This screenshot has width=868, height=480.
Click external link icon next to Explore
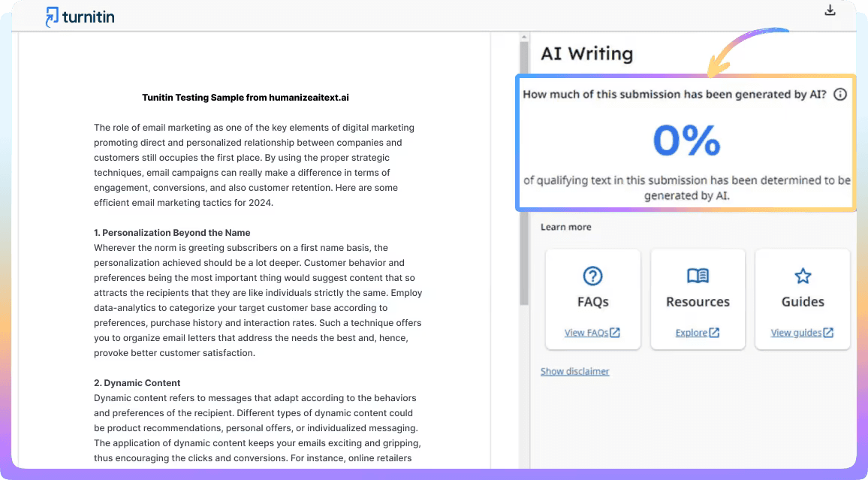714,333
